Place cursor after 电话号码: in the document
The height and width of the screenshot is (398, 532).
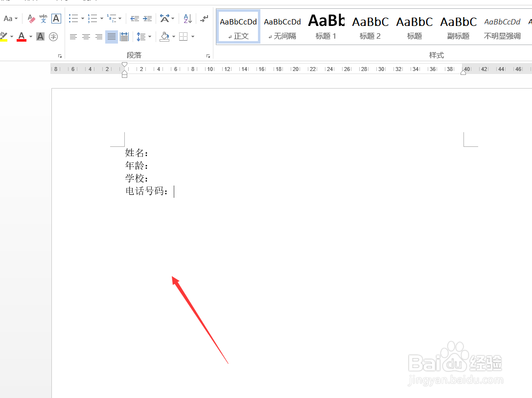point(174,191)
